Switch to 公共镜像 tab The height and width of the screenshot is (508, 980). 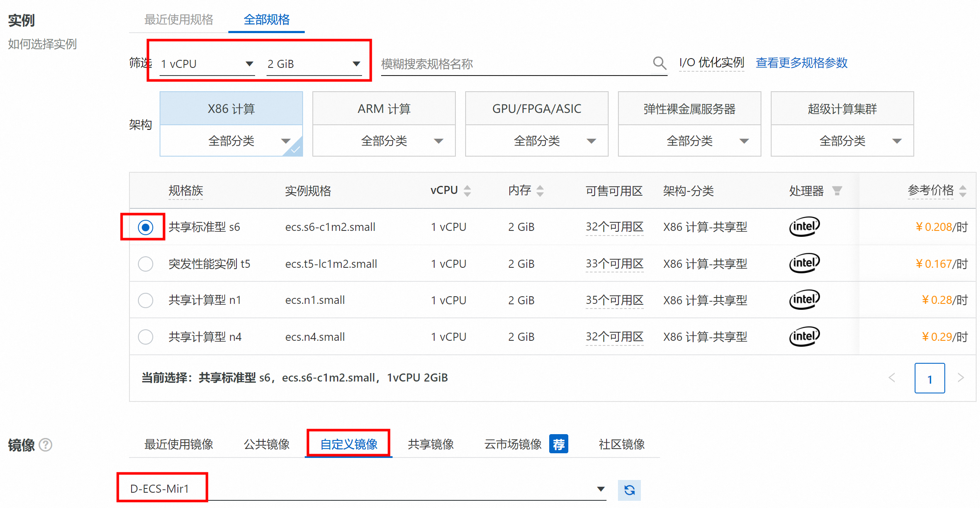267,444
